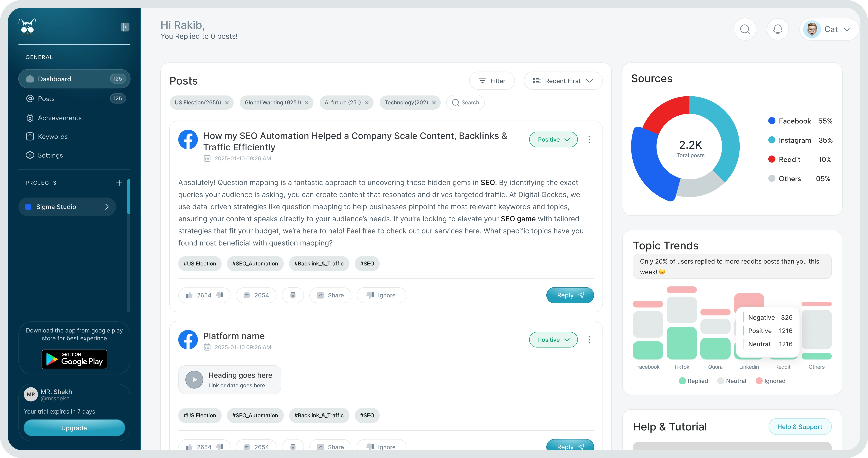868x458 pixels.
Task: Switch to the Posts section
Action: coord(46,98)
